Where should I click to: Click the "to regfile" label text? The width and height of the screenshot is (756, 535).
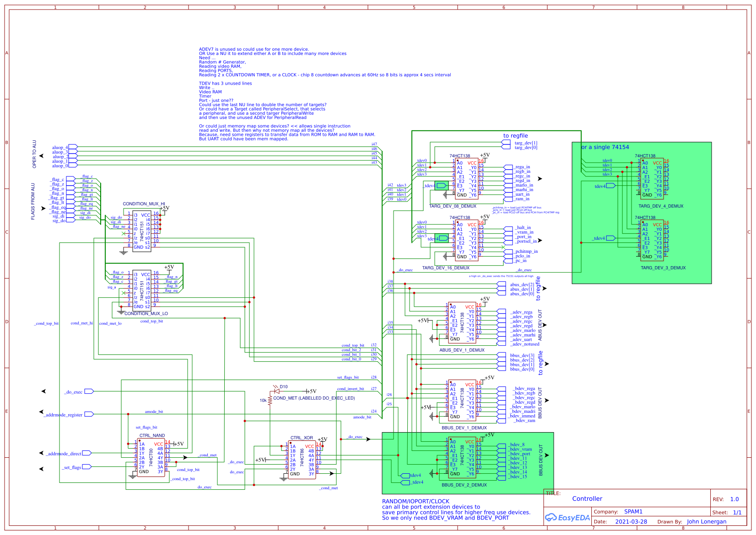pos(515,135)
